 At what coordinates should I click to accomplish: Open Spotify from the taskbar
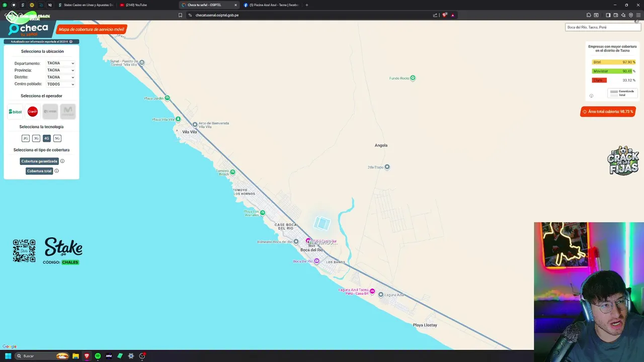pyautogui.click(x=98, y=356)
